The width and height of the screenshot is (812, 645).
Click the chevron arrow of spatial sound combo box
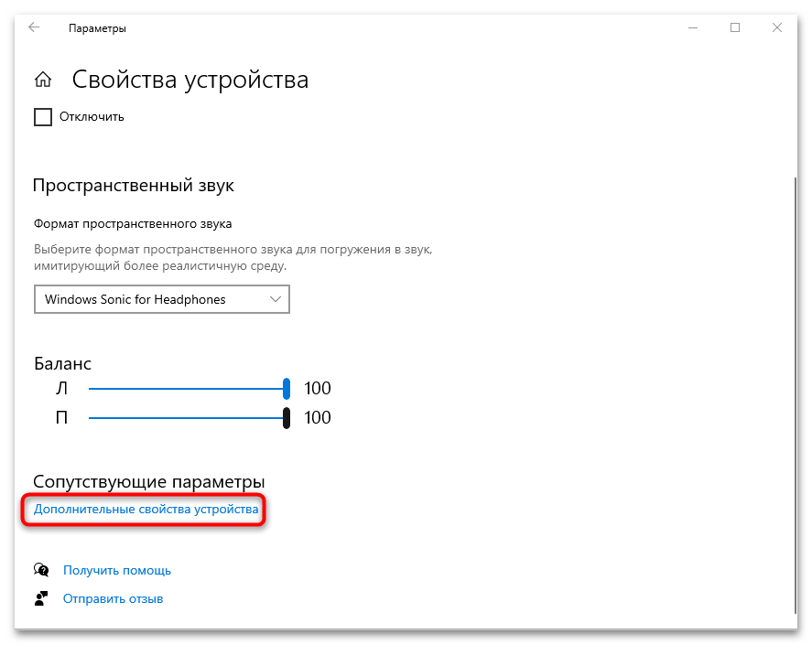(x=276, y=299)
